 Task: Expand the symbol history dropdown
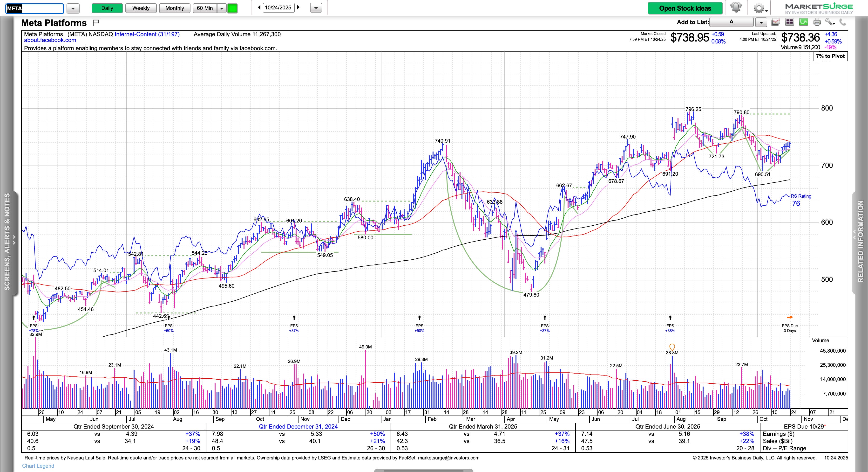[73, 8]
